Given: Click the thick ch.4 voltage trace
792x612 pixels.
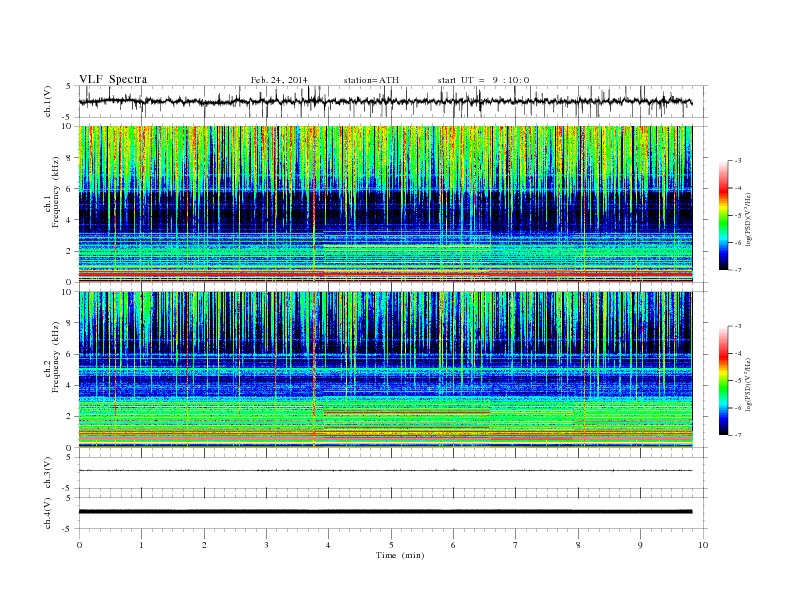Looking at the screenshot, I should 385,512.
